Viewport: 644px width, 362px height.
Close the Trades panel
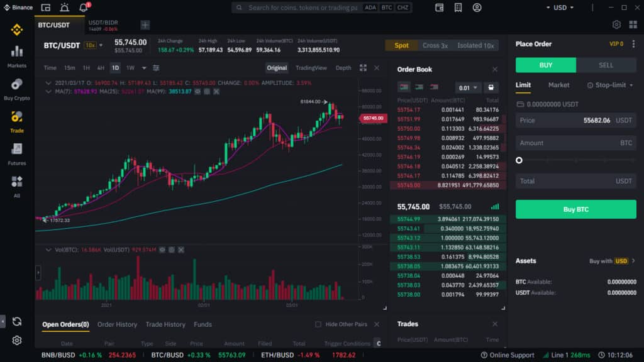click(x=495, y=324)
